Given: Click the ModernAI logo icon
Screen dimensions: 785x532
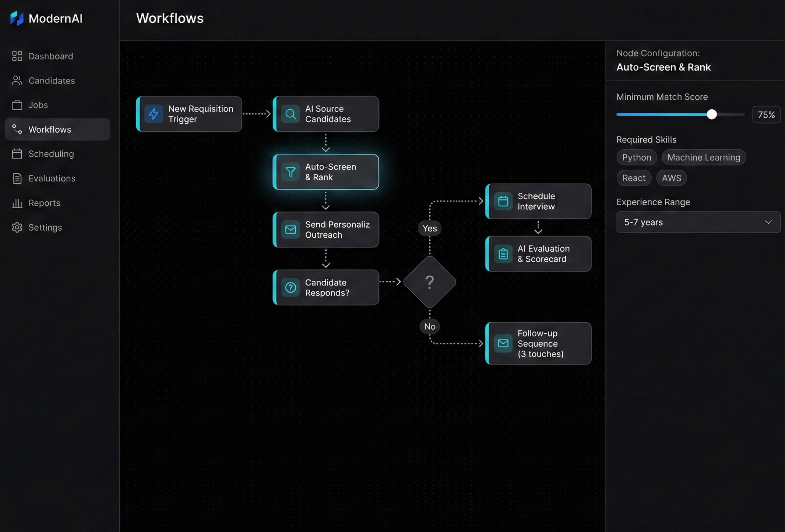Looking at the screenshot, I should 17,18.
